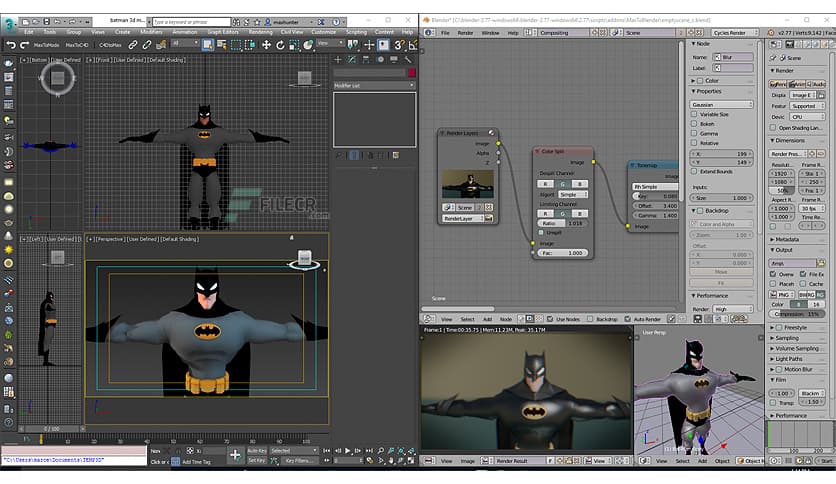Image resolution: width=836 pixels, height=484 pixels.
Task: Open the Device CPU dropdown
Action: tap(807, 117)
